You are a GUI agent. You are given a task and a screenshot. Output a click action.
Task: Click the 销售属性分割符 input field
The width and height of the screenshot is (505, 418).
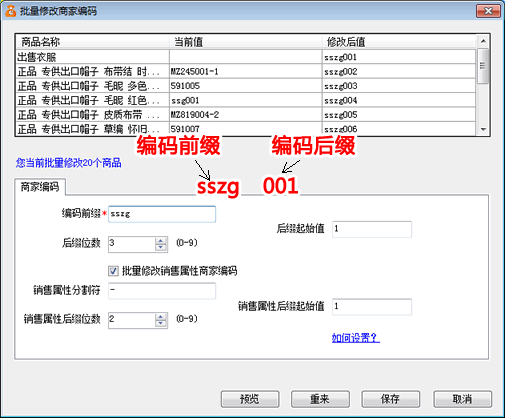[162, 291]
